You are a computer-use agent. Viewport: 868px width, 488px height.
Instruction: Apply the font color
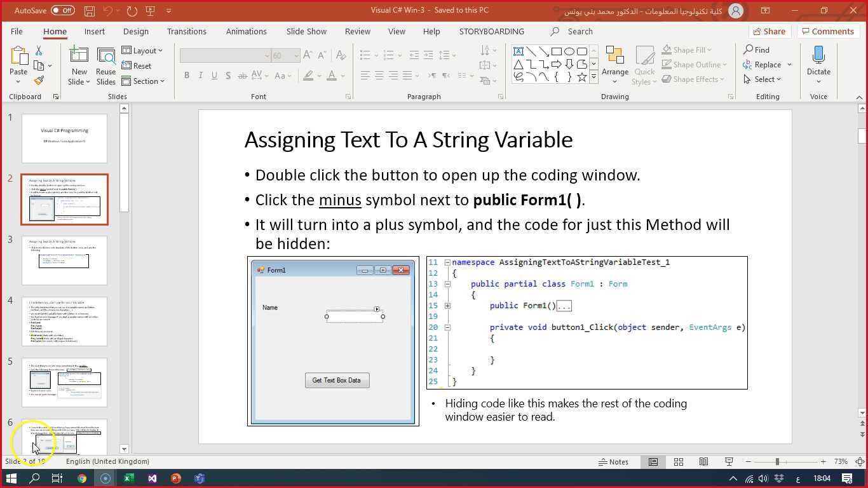332,76
